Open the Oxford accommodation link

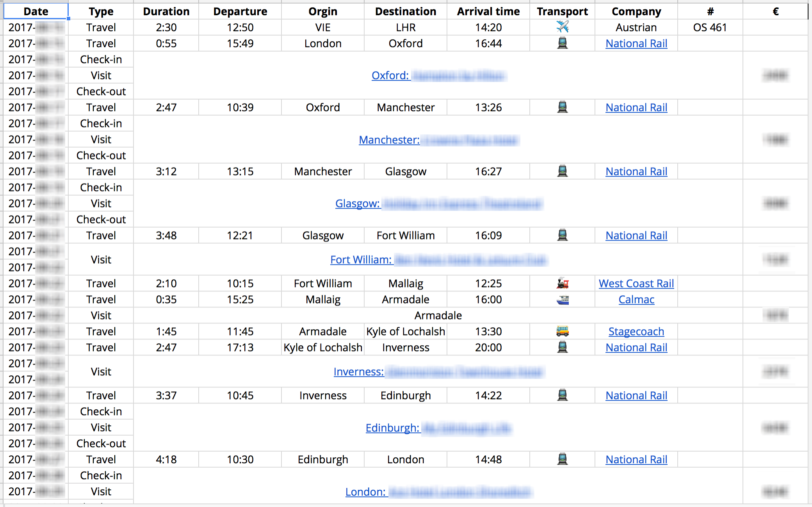click(438, 75)
